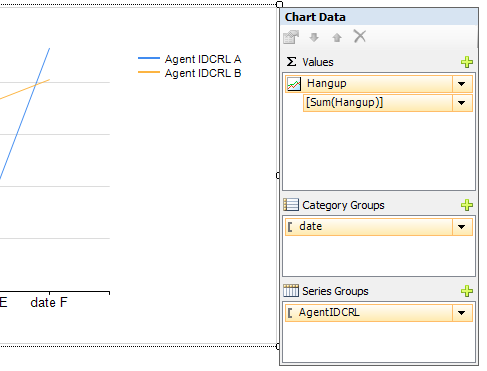The image size is (487, 371).
Task: Open the date category group dropdown arrow
Action: click(462, 227)
